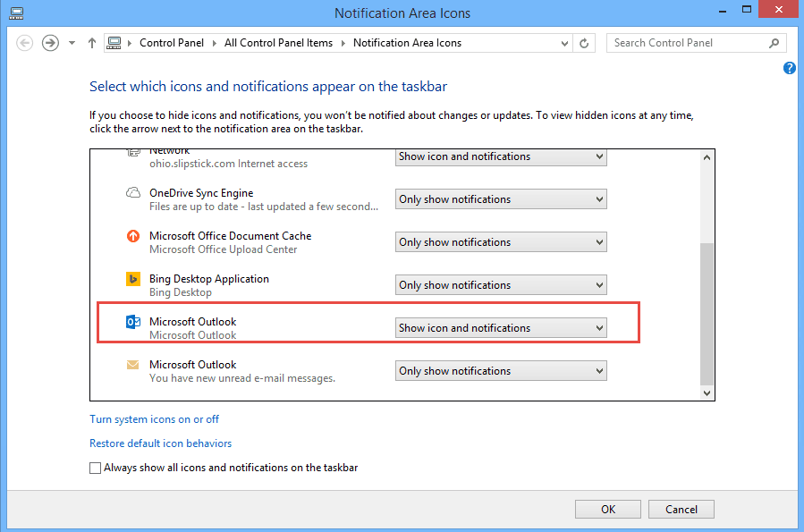Click the blue Microsoft Outlook icon
Image resolution: width=804 pixels, height=532 pixels.
click(132, 321)
